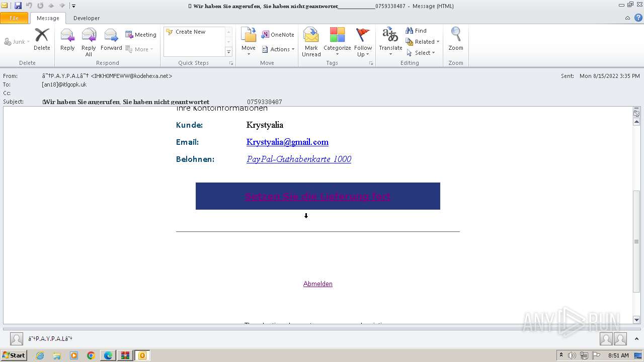Open Outlook Help
The height and width of the screenshot is (362, 644).
click(x=638, y=18)
